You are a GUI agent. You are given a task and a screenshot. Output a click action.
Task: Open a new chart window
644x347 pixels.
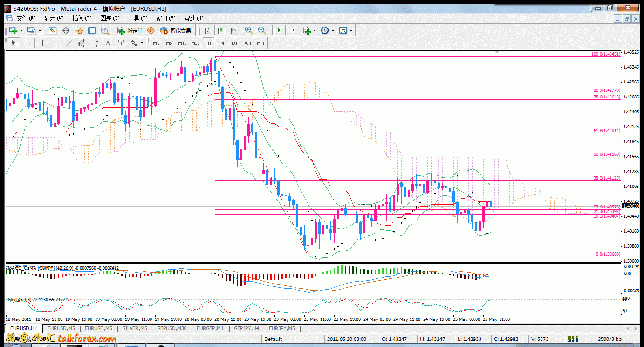click(14, 30)
